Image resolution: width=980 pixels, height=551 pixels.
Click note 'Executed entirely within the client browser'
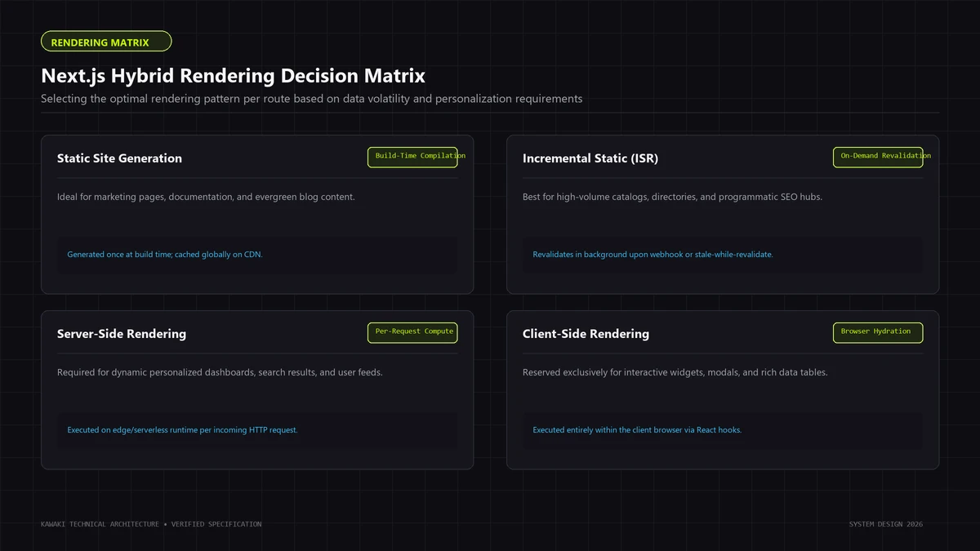point(637,430)
